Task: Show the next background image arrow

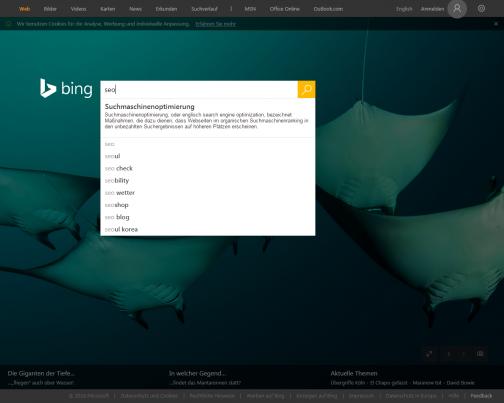Action: 464,354
